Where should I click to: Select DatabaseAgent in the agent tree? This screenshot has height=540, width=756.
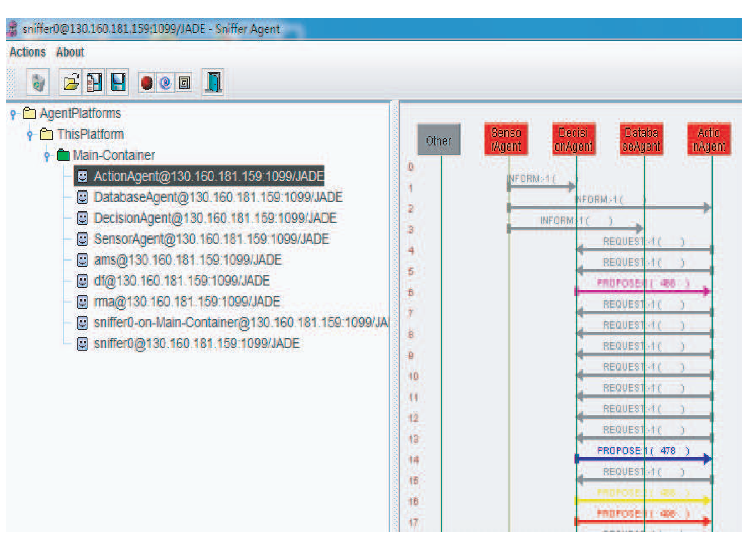point(218,197)
